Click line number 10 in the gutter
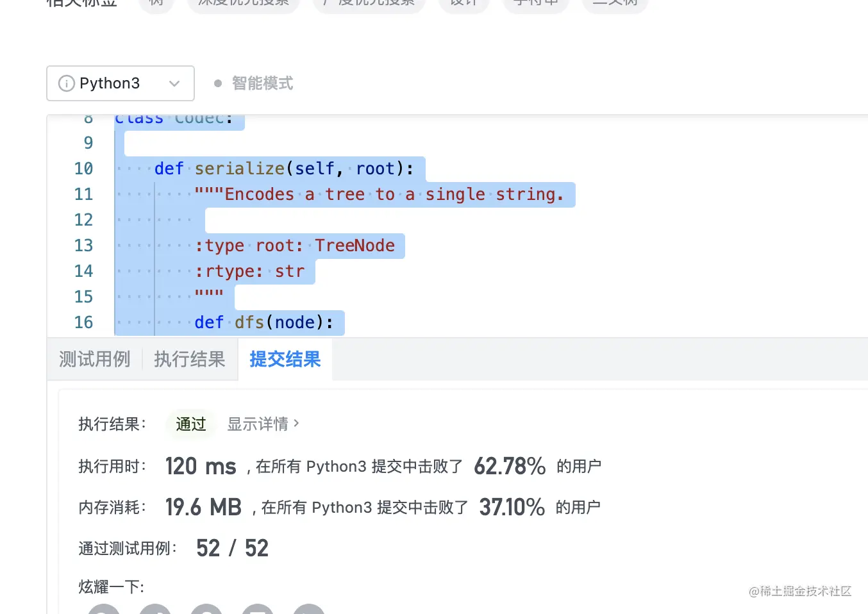 [83, 169]
